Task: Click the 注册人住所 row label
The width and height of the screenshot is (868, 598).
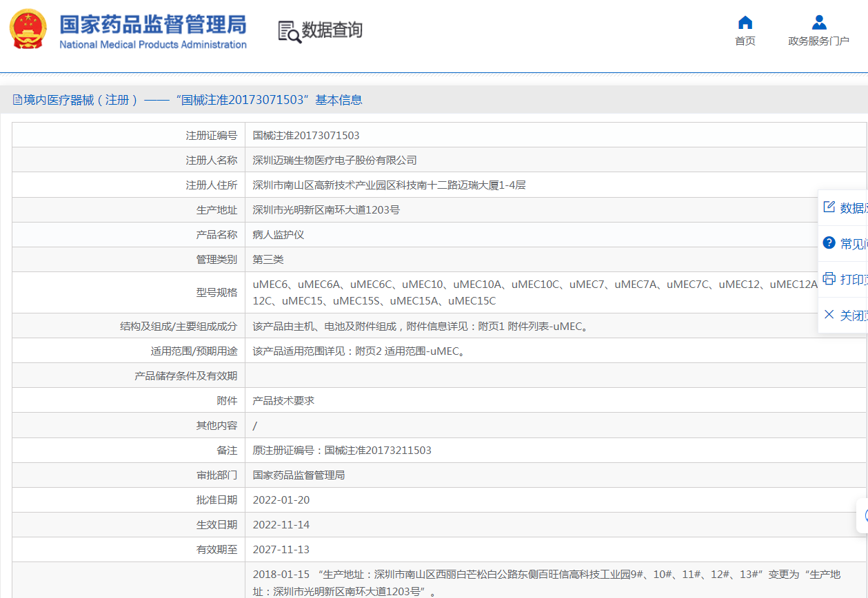Action: (212, 185)
